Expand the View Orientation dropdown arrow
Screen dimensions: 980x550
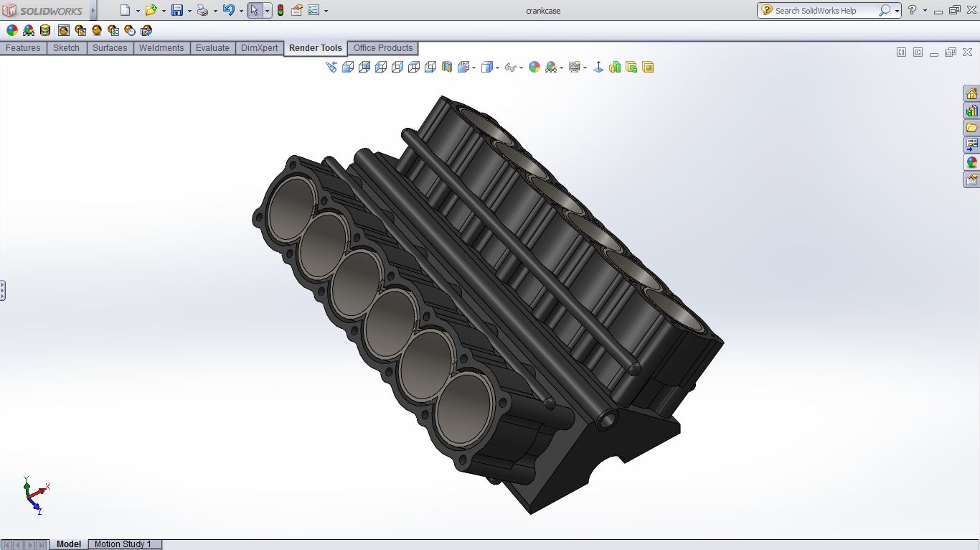point(473,67)
